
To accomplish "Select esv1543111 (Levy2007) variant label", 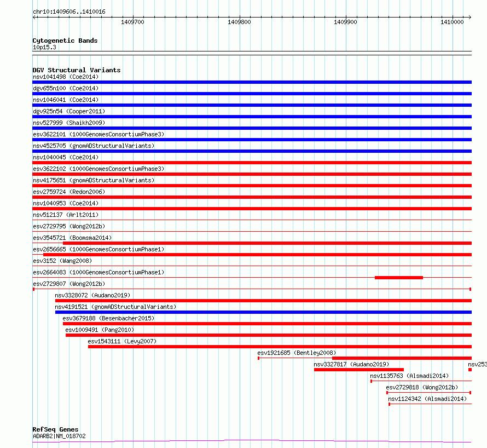I will (122, 341).
